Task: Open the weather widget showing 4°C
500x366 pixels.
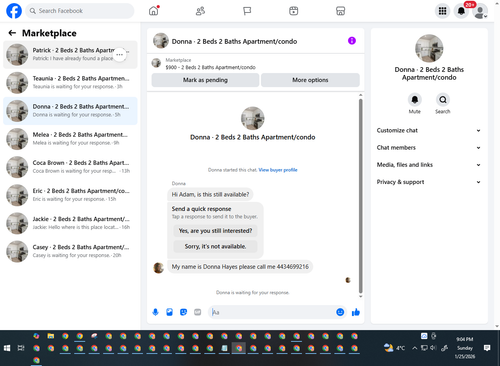Action: click(x=394, y=348)
